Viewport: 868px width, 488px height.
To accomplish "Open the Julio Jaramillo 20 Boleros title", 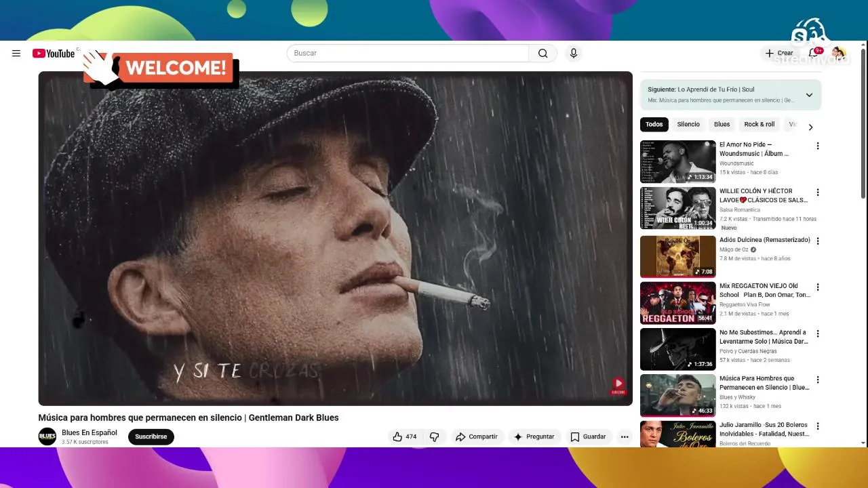I will [764, 430].
